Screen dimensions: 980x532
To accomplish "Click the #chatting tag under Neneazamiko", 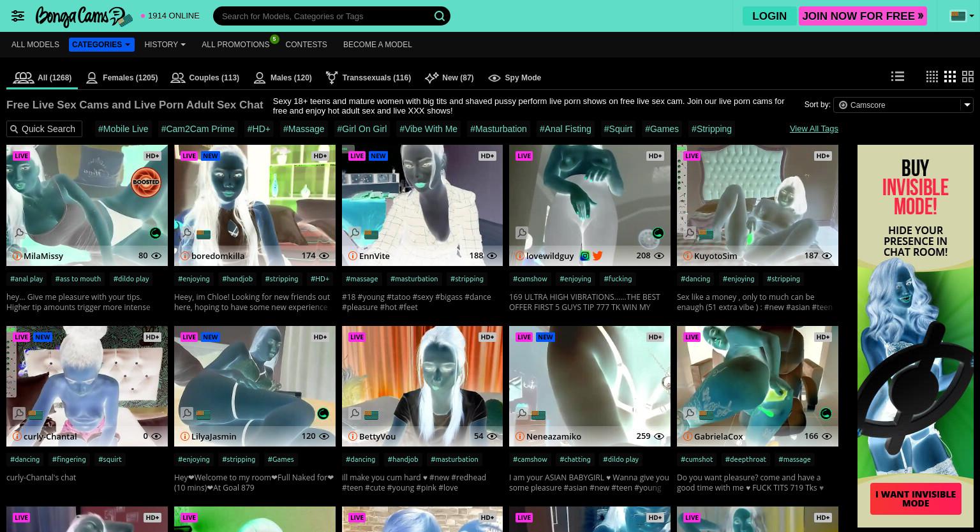I will (x=575, y=459).
